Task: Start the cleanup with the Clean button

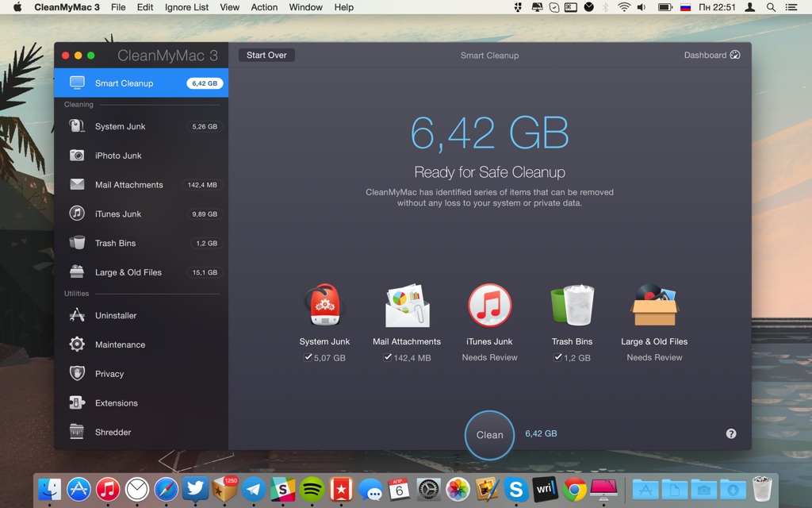Action: 489,435
